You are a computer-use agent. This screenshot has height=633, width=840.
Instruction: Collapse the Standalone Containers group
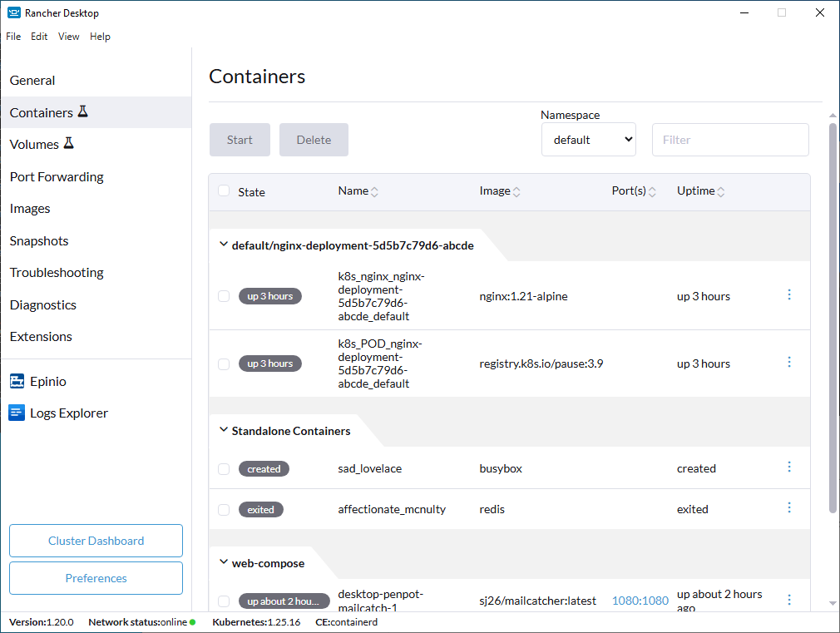223,431
